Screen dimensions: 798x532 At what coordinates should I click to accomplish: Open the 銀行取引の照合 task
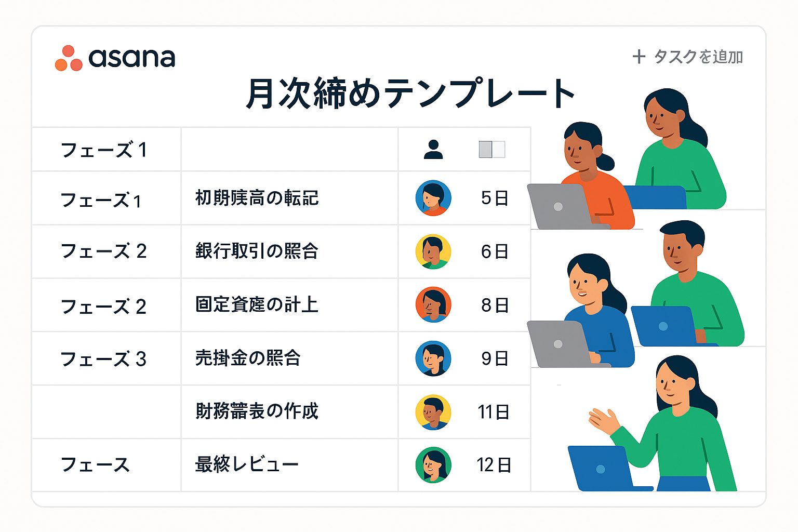[257, 251]
